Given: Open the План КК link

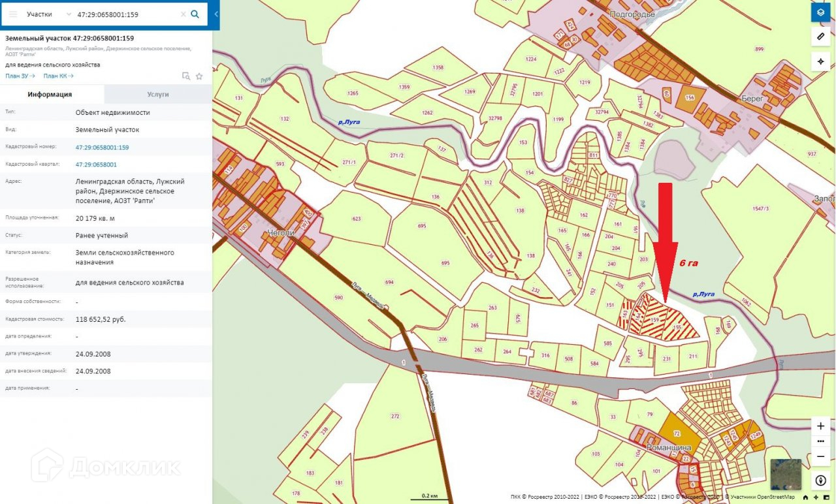Looking at the screenshot, I should pos(58,76).
